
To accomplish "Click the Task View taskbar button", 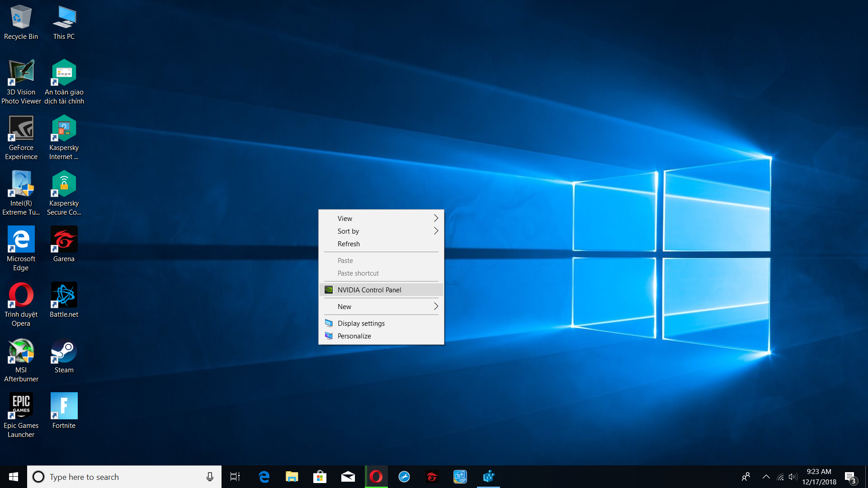I will 235,477.
